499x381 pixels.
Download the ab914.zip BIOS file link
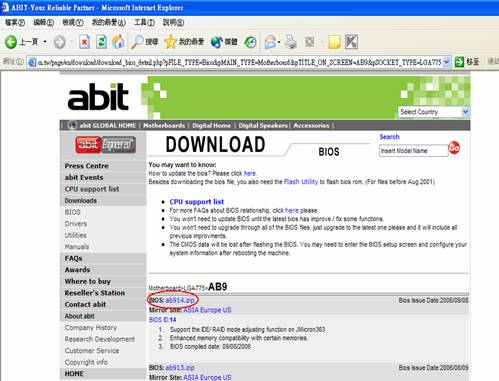pos(180,300)
